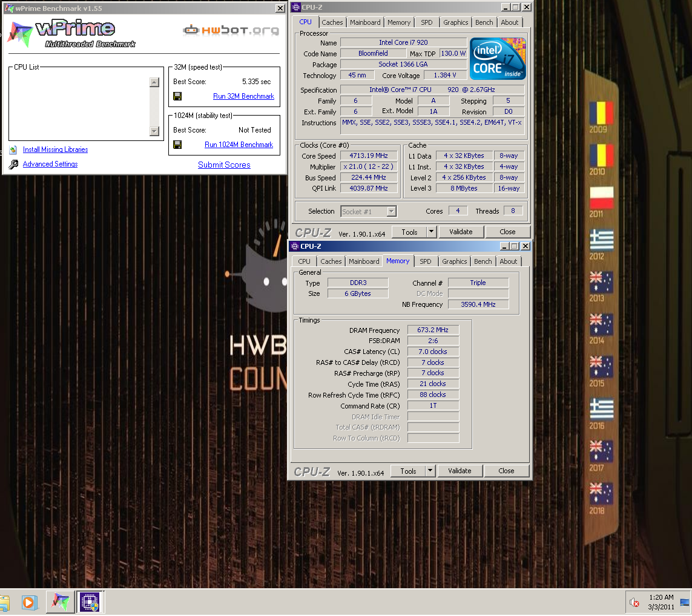Viewport: 692px width, 616px height.
Task: Open Bench tab in top CPU-Z window
Action: [x=484, y=22]
